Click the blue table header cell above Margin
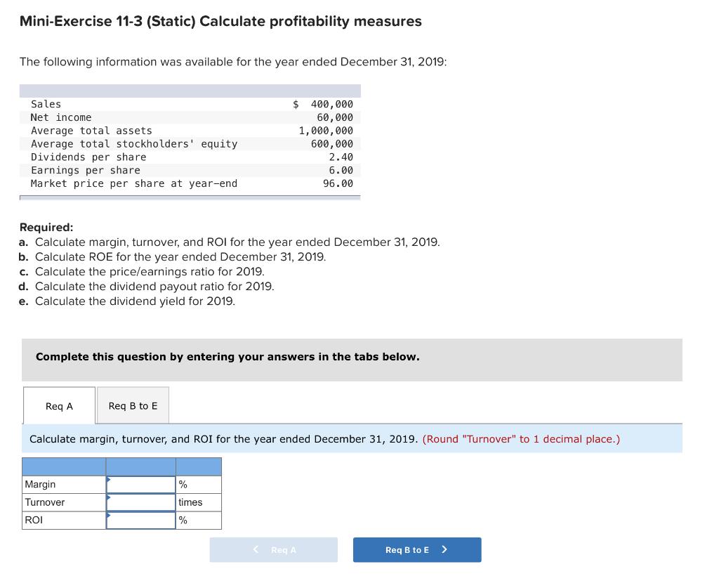This screenshot has width=719, height=588. click(63, 466)
